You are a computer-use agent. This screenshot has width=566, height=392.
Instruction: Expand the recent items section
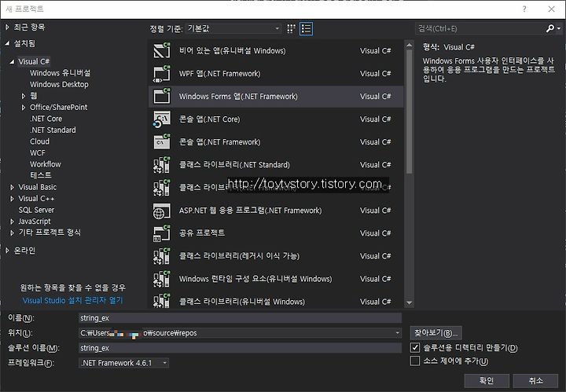pos(7,27)
